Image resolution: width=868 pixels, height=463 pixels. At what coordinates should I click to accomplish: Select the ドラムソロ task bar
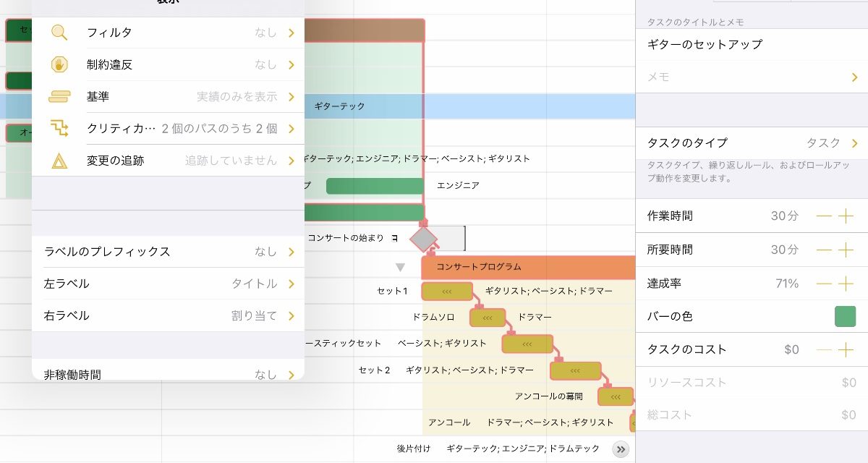click(488, 318)
